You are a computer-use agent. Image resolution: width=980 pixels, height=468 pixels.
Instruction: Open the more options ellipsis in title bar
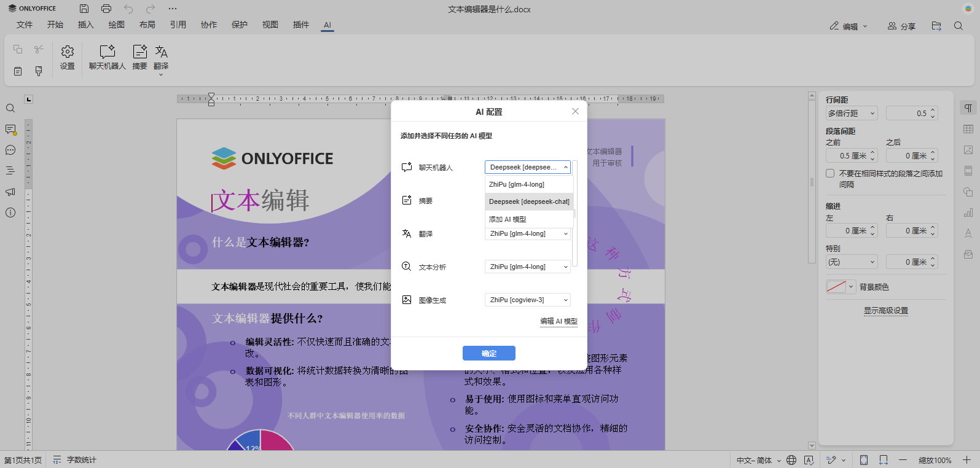pos(173,9)
